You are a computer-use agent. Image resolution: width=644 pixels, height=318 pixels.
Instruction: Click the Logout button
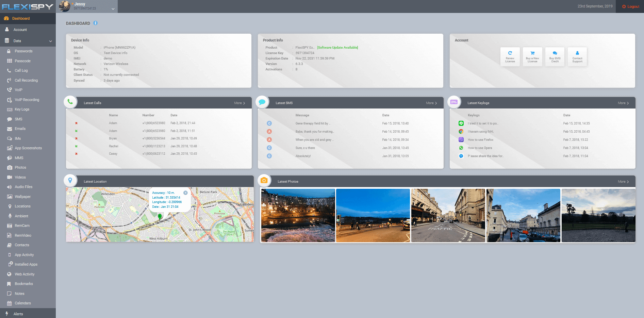[x=630, y=6]
